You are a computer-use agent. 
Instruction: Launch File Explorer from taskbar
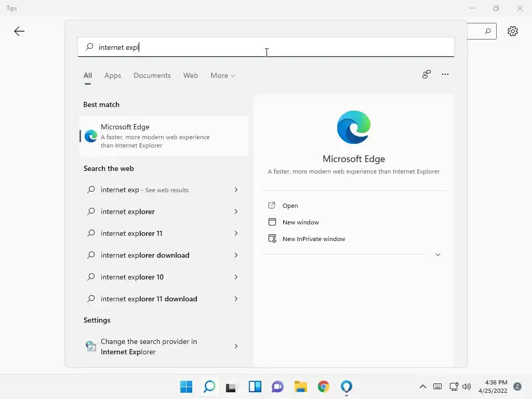click(301, 387)
